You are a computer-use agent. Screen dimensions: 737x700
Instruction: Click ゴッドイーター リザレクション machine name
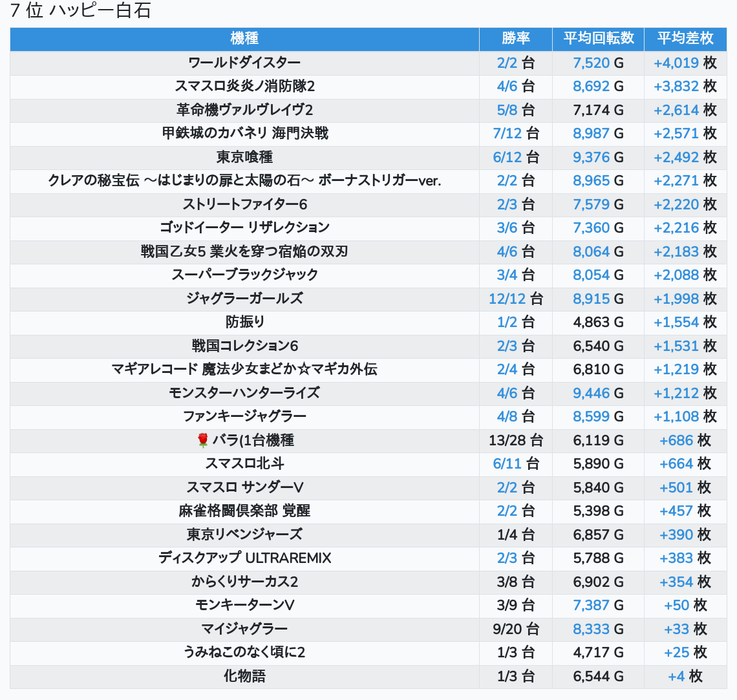point(244,228)
